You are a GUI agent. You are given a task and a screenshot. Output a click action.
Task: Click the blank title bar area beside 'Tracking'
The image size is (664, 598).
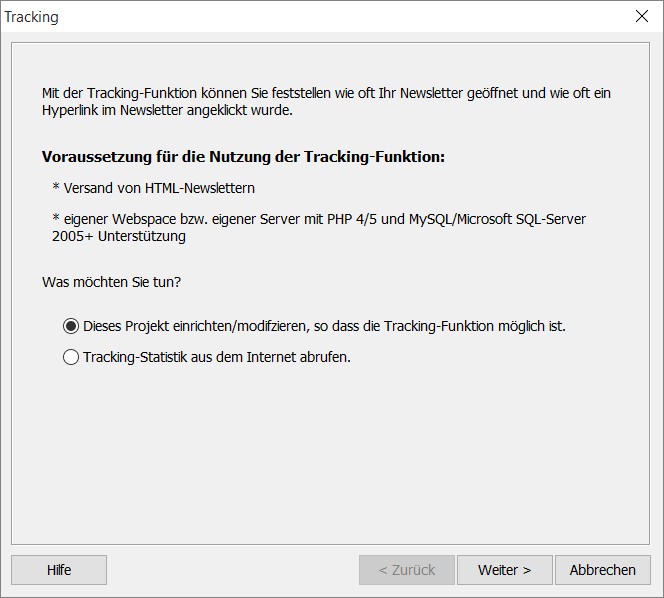click(x=339, y=17)
